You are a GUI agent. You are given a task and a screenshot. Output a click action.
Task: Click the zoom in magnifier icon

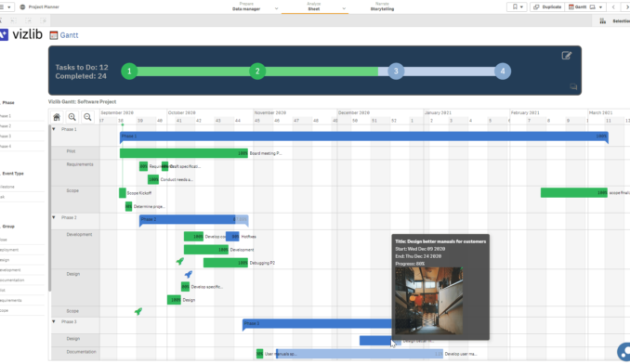tap(72, 117)
